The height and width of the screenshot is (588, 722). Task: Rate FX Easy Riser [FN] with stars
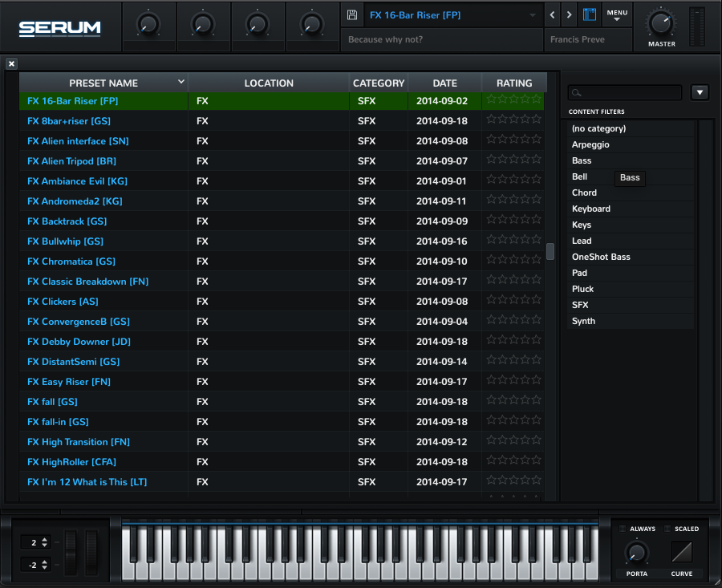coord(514,380)
